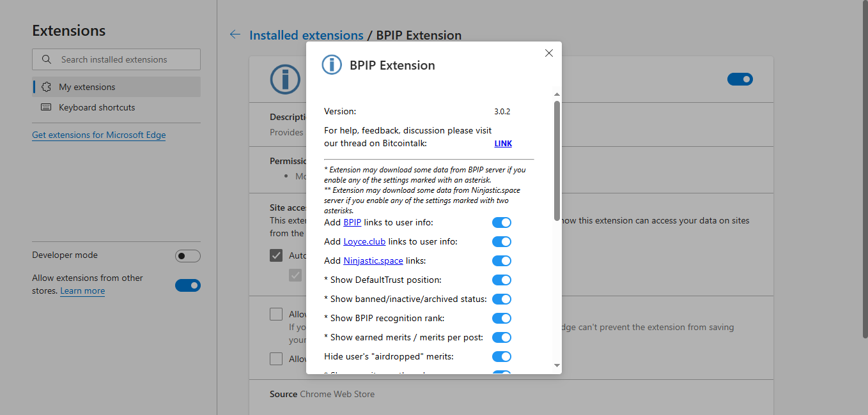Viewport: 868px width, 415px height.
Task: Toggle Developer mode switch
Action: (188, 256)
